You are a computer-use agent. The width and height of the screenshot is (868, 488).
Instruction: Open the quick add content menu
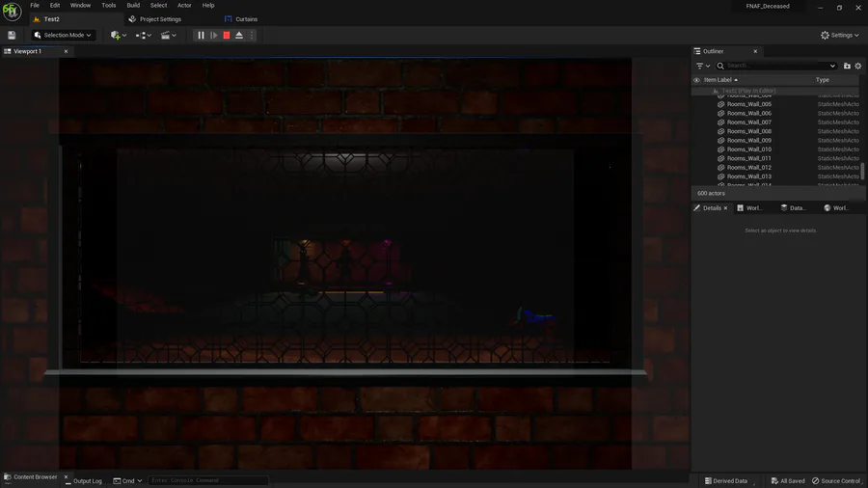click(119, 36)
